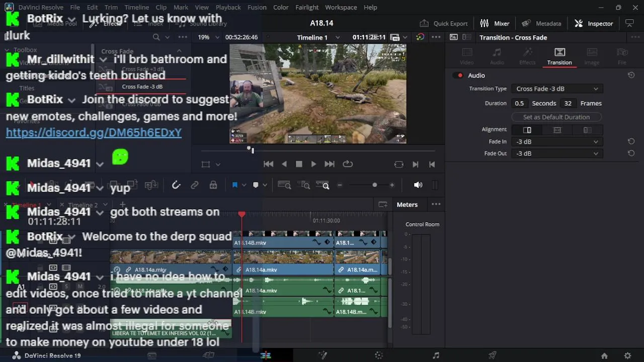Add a marker at playhead
Viewport: 644px width, 362px height.
(256, 185)
